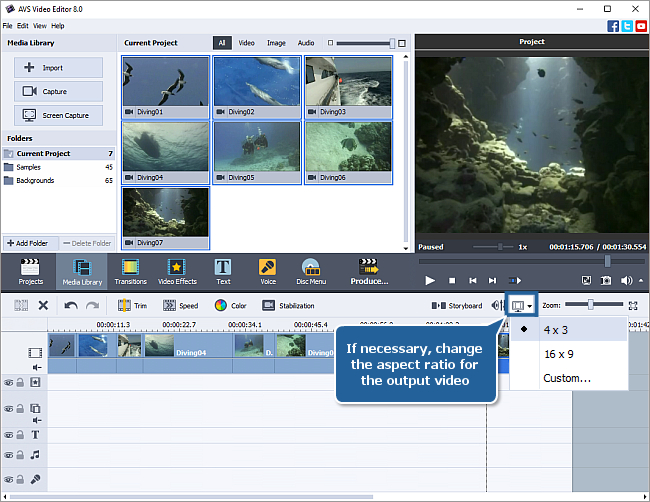Open the Transitions panel
650x502 pixels.
click(131, 272)
